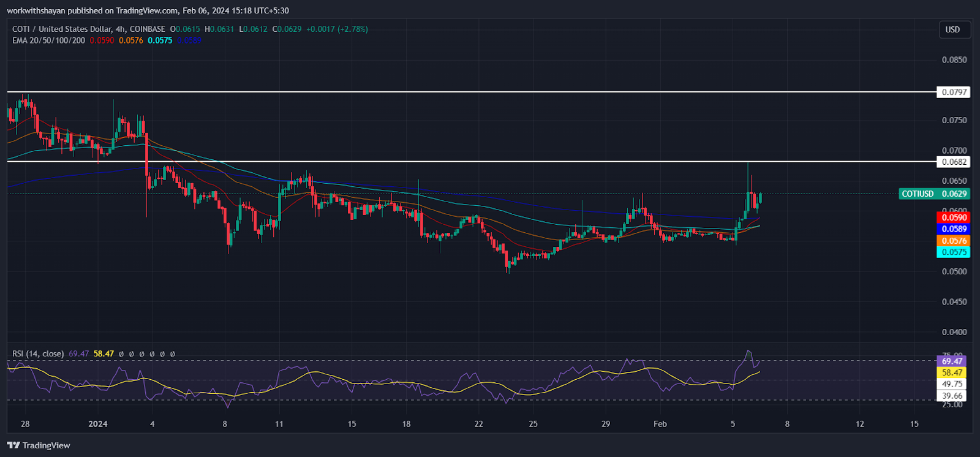Click the 2024 date on time axis
Image resolution: width=980 pixels, height=457 pixels.
[98, 424]
